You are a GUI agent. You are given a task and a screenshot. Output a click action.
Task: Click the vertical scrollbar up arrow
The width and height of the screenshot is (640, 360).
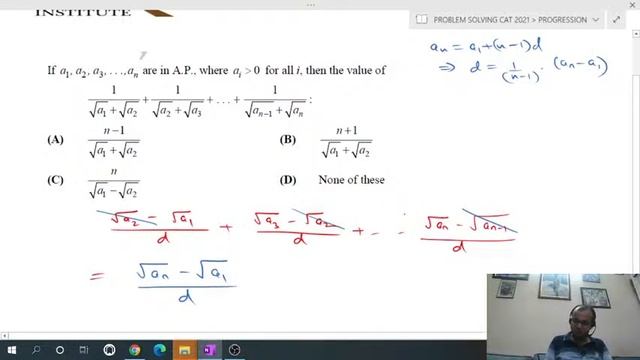point(636,34)
